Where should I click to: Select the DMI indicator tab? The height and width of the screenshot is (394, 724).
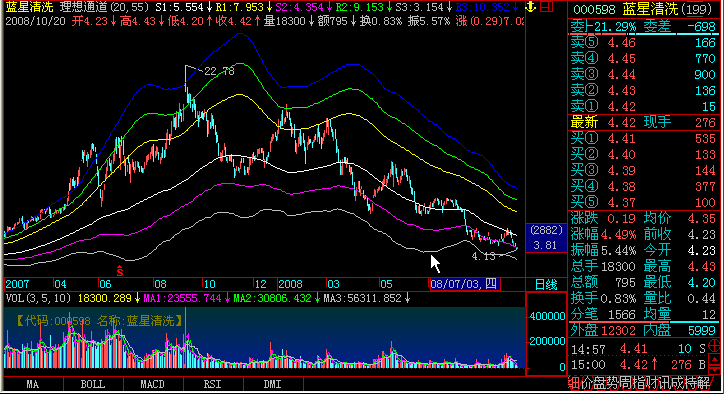(x=273, y=384)
